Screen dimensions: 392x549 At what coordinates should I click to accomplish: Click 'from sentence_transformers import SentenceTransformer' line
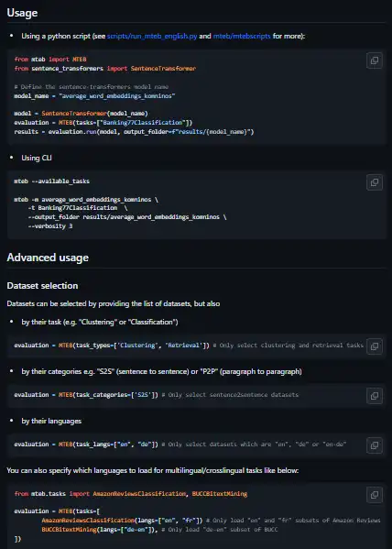tap(105, 69)
